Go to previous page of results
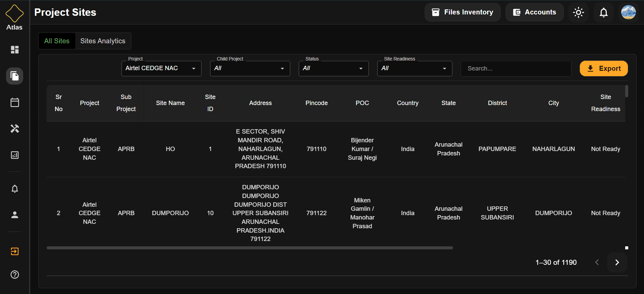This screenshot has width=644, height=294. pyautogui.click(x=597, y=262)
